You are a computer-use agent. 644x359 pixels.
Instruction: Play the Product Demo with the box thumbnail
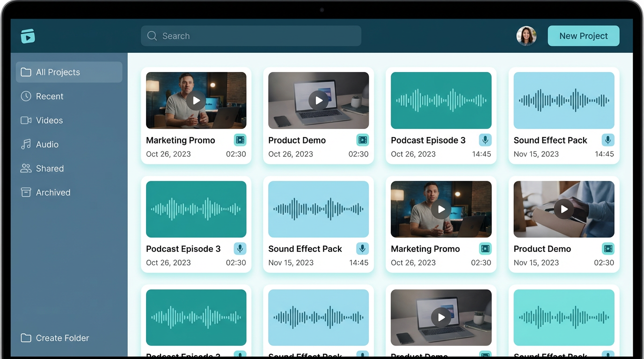[x=564, y=209]
